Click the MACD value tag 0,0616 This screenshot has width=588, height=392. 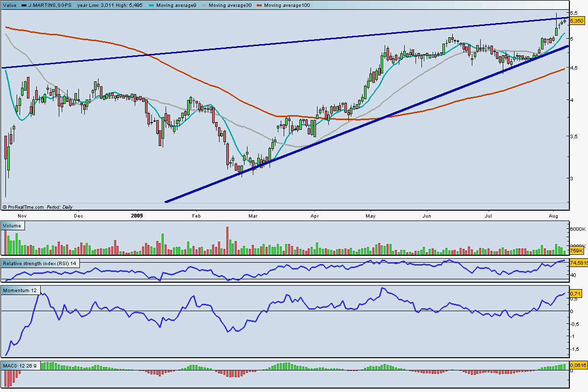[x=578, y=365]
